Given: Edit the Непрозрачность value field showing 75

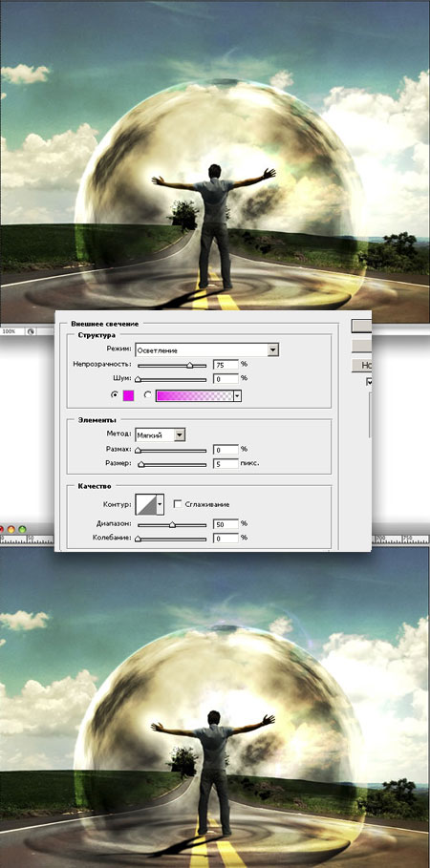Looking at the screenshot, I should click(226, 365).
